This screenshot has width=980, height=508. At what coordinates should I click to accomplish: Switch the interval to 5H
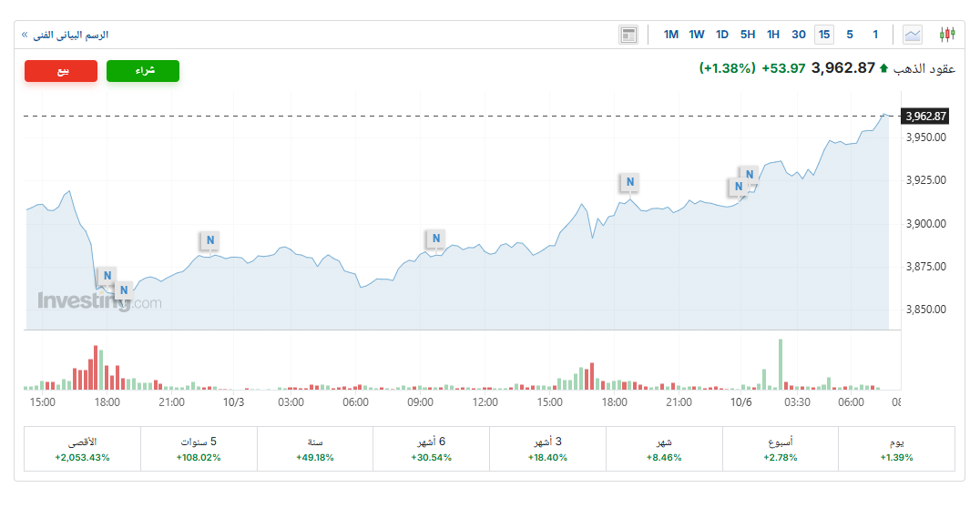tap(748, 35)
